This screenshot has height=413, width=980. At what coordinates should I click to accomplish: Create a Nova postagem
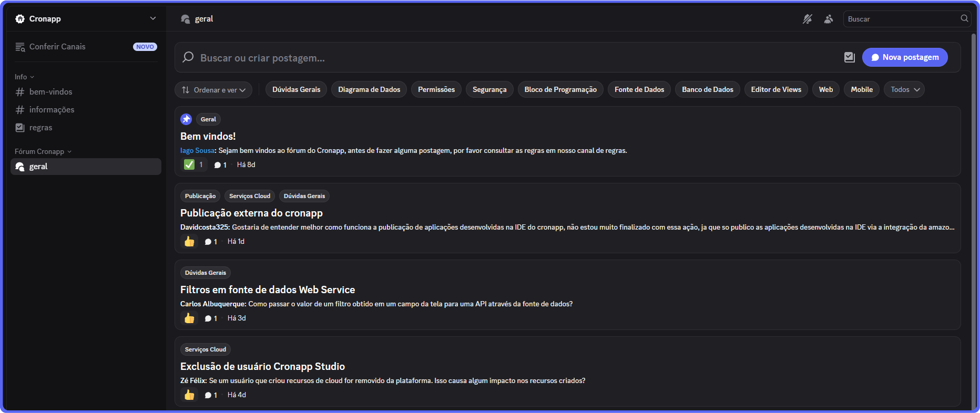click(x=905, y=57)
